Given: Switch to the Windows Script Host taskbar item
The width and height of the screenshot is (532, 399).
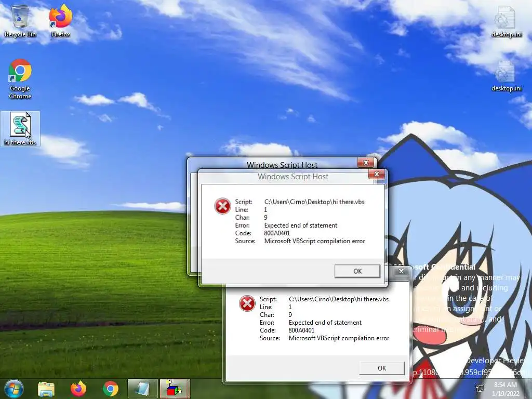Looking at the screenshot, I should click(143, 389).
